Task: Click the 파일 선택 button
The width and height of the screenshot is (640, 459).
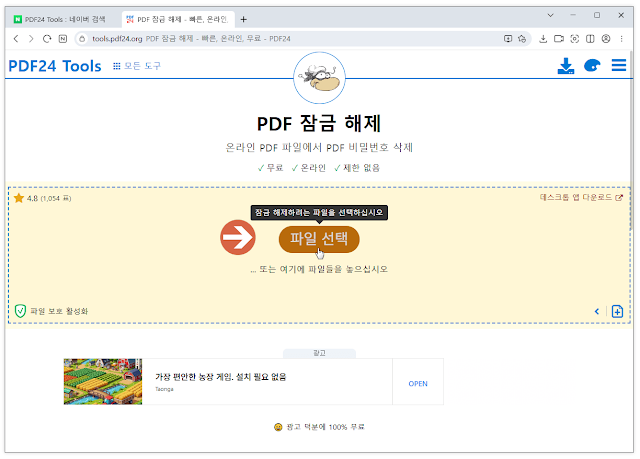Action: [x=319, y=239]
